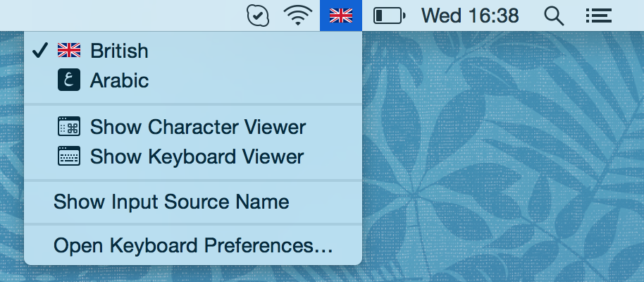This screenshot has height=282, width=644.
Task: Choose Show Keyboard Viewer
Action: 197,157
